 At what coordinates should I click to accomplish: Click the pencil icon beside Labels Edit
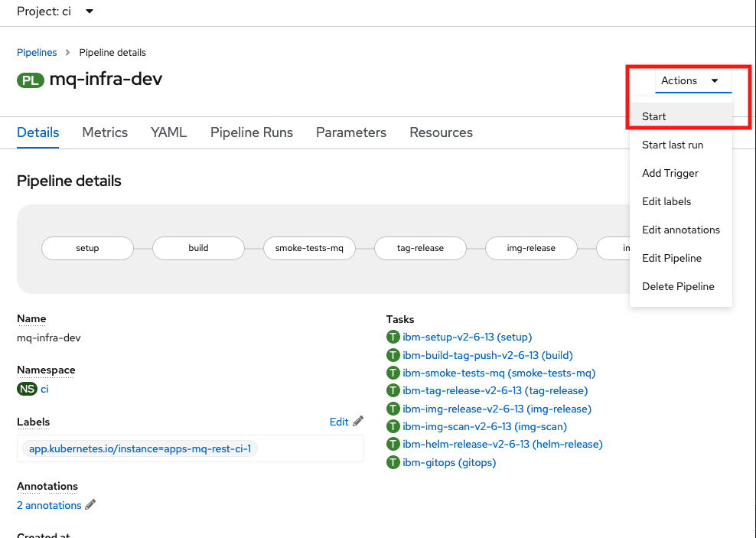pos(358,422)
